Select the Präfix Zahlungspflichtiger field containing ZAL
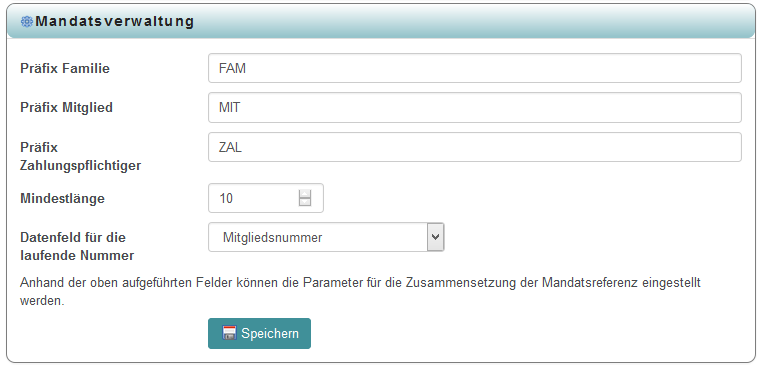The width and height of the screenshot is (761, 366). [x=475, y=147]
